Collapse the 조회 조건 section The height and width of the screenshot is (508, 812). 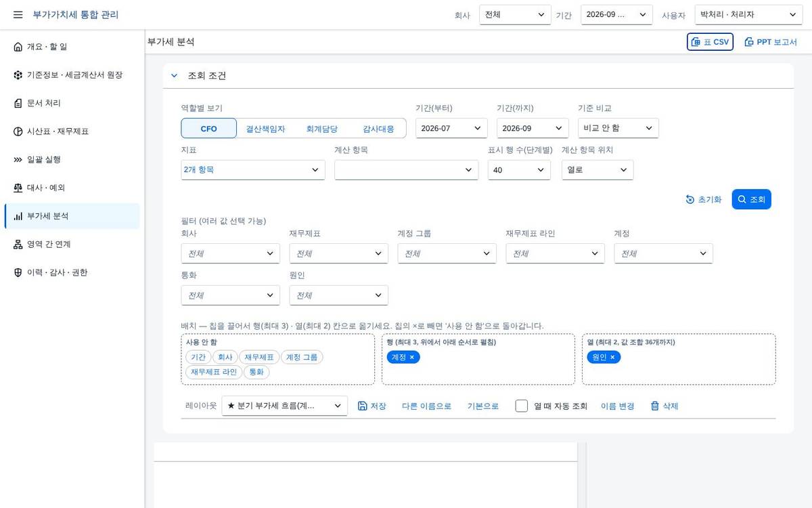coord(174,76)
